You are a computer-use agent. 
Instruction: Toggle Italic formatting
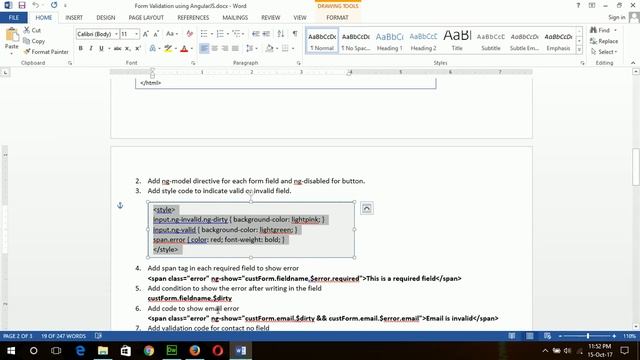(x=91, y=49)
